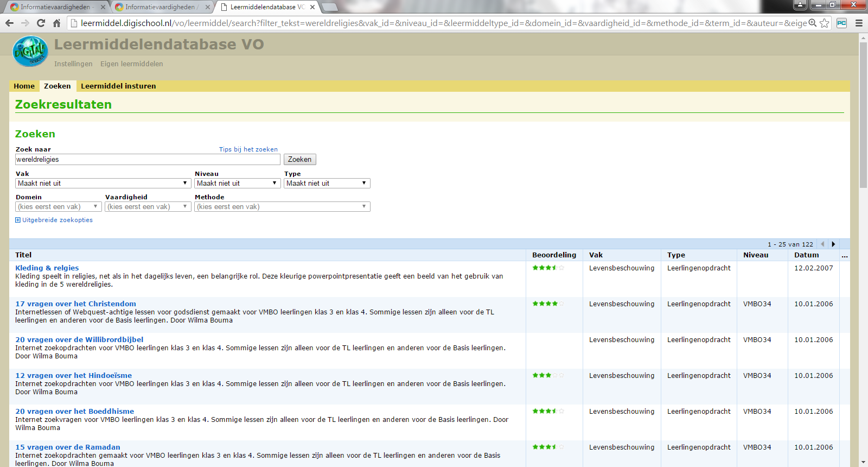Viewport: 868px width, 467px height.
Task: Open 'Tips bij het zoeken' link
Action: coord(248,149)
